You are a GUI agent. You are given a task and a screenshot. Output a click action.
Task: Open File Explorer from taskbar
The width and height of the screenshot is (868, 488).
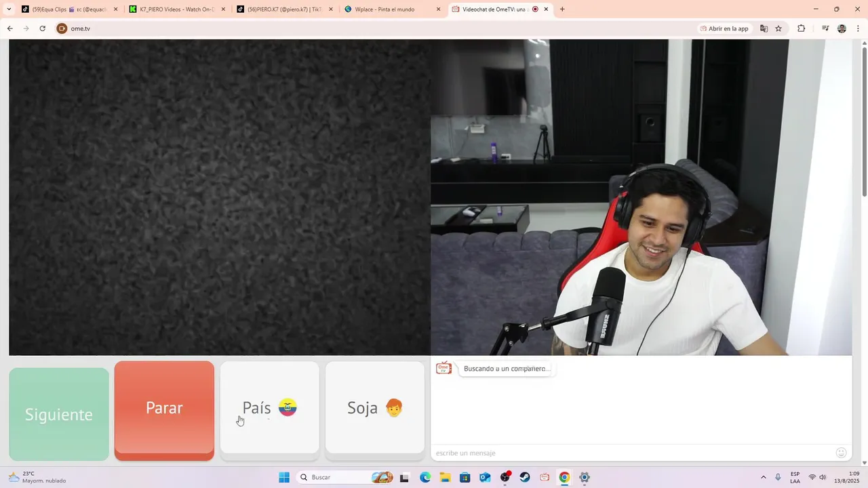point(445,477)
